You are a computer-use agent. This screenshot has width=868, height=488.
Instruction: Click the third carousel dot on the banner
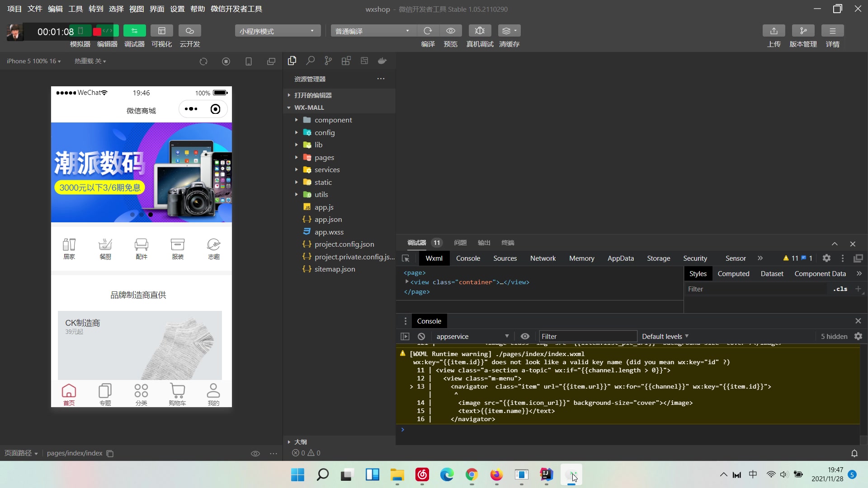click(151, 215)
